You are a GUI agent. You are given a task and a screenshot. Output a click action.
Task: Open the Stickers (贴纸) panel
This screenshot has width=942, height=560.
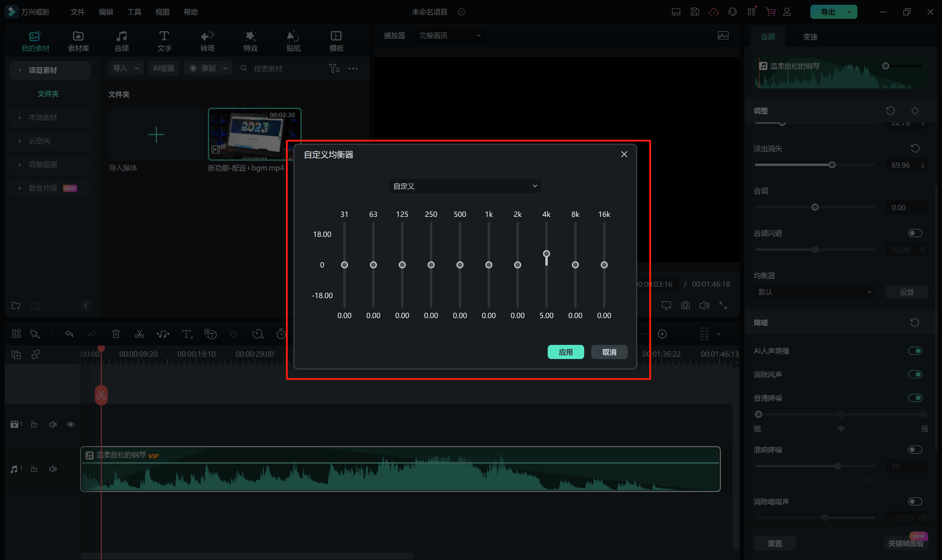click(x=293, y=41)
